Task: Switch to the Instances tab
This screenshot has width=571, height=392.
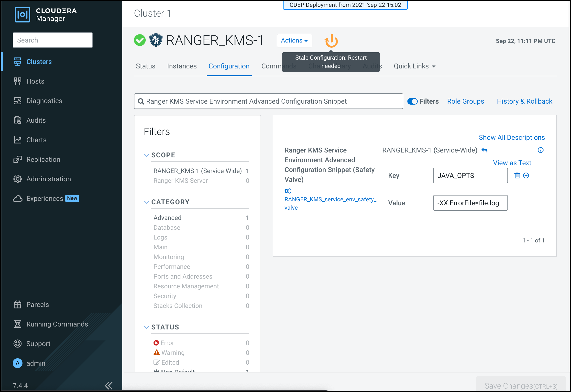Action: (182, 66)
